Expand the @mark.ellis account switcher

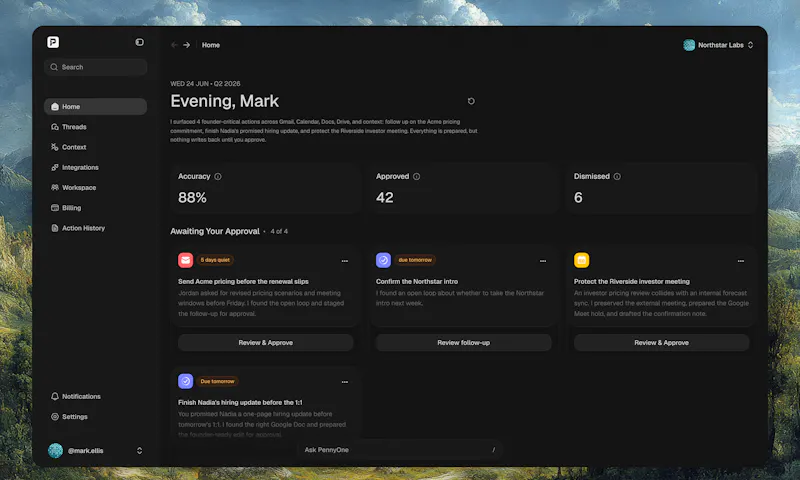[139, 450]
